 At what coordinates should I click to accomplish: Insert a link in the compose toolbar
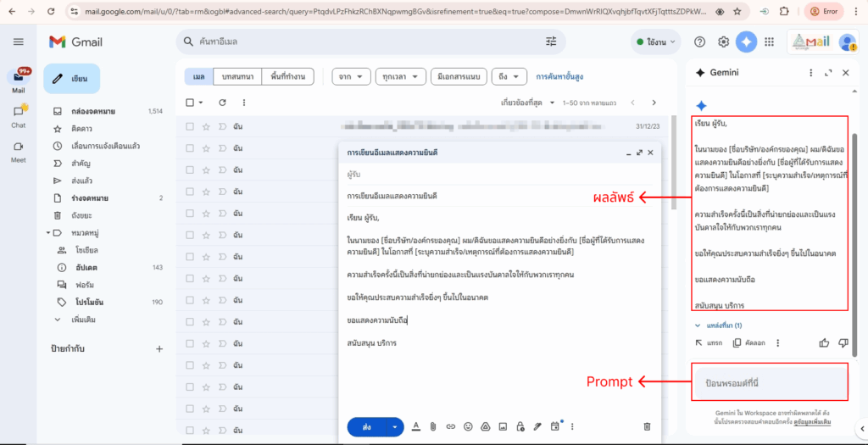point(450,426)
